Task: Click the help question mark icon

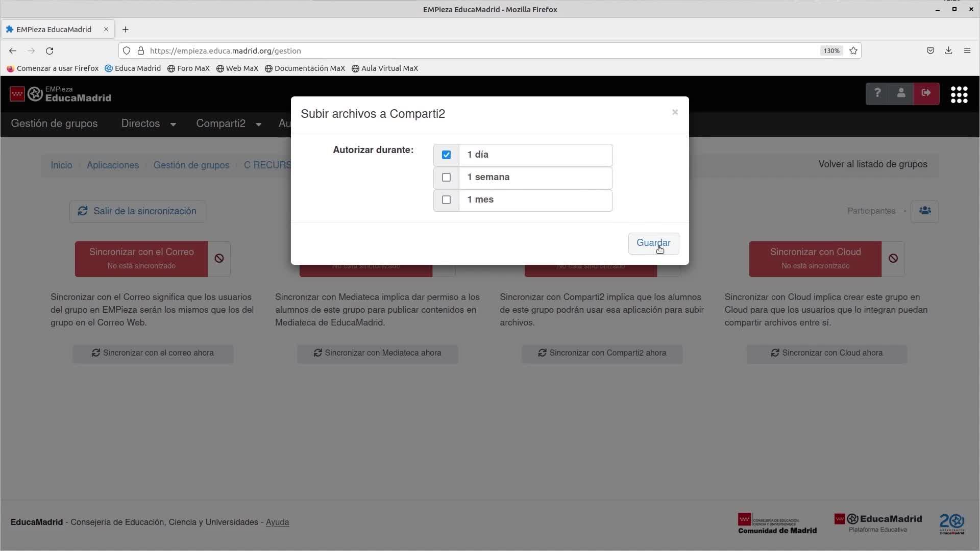Action: tap(877, 93)
